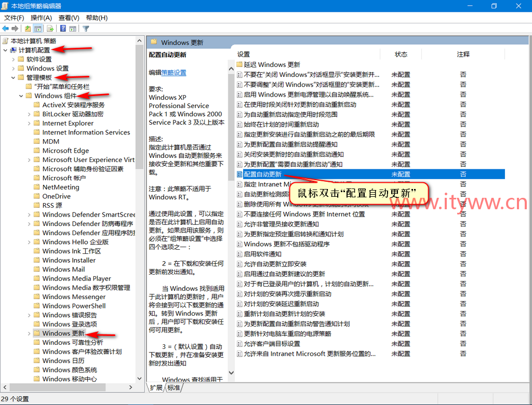Image resolution: width=532 pixels, height=405 pixels.
Task: Expand the BitLocker 驱动器加密 node
Action: [29, 114]
